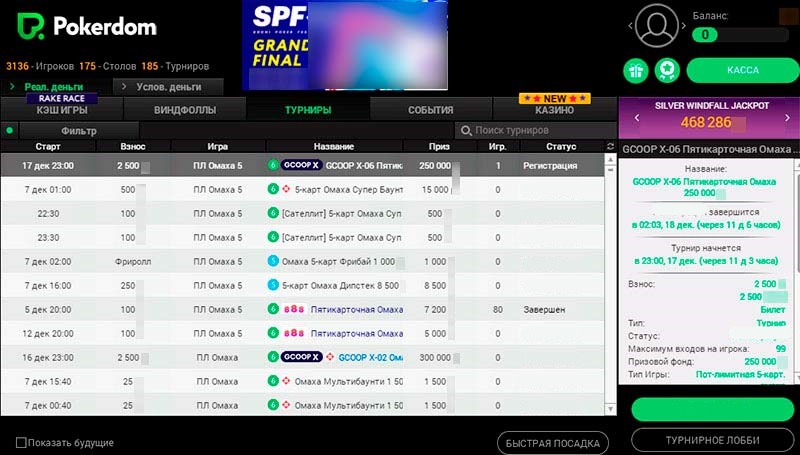Open the rewards medal icon
This screenshot has width=800, height=455.
coord(667,70)
